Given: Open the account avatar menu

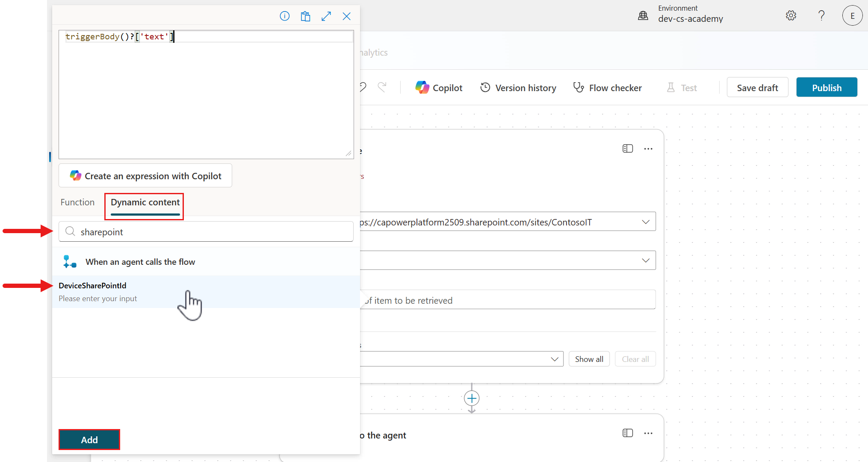Looking at the screenshot, I should click(852, 15).
